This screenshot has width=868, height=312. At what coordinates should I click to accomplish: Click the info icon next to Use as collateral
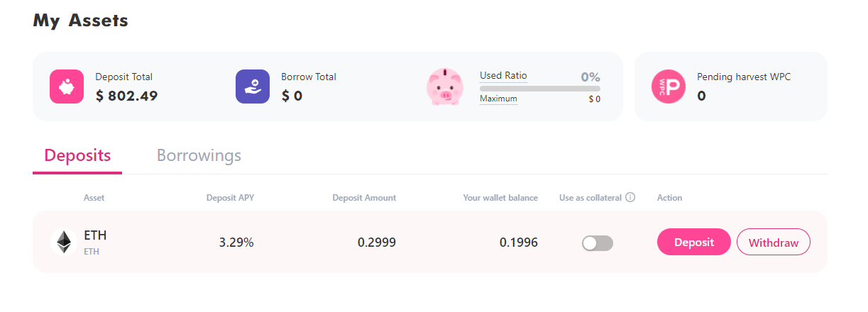pyautogui.click(x=630, y=198)
